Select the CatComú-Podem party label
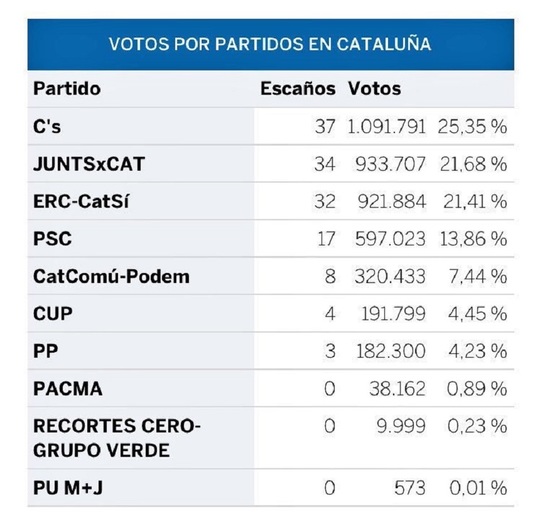Viewport: 540px width, 519px height. click(111, 277)
